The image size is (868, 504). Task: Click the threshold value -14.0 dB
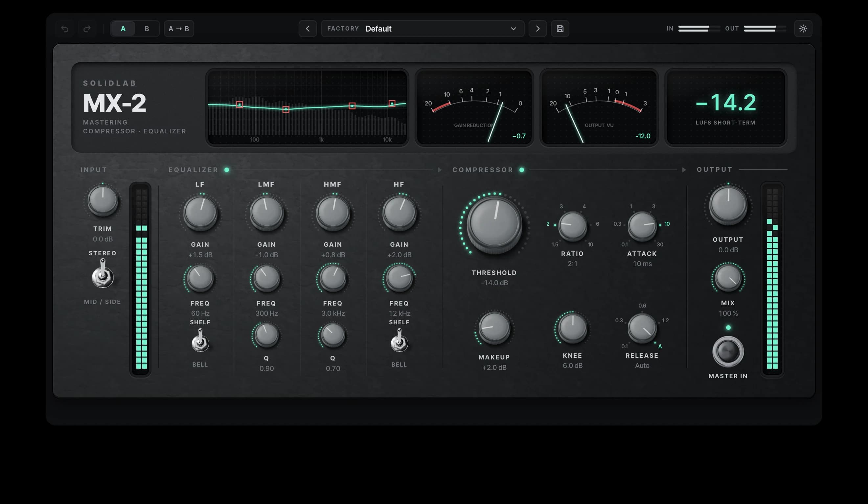[x=494, y=283]
